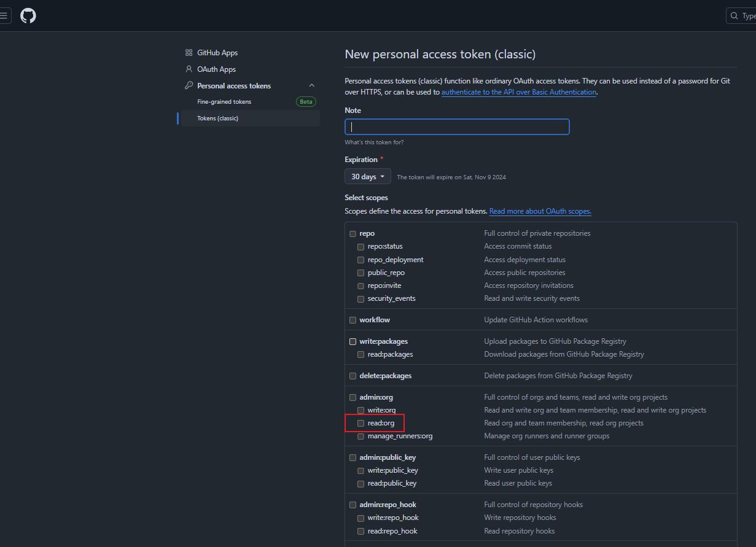756x547 pixels.
Task: Open the hamburger navigation menu
Action: 4,16
